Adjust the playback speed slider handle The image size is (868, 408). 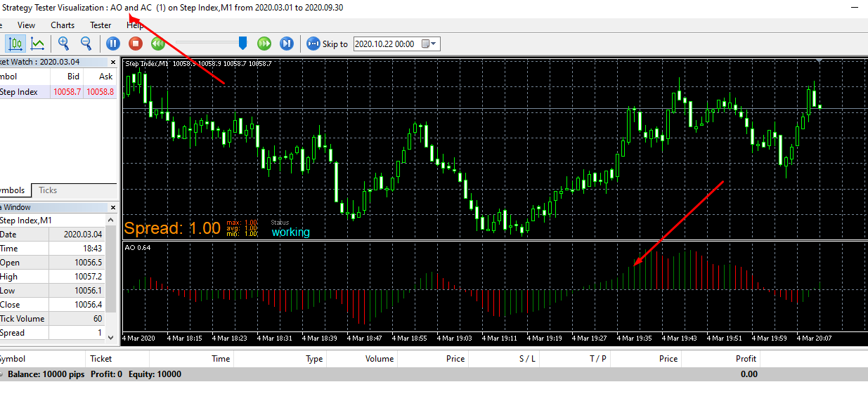tap(242, 44)
